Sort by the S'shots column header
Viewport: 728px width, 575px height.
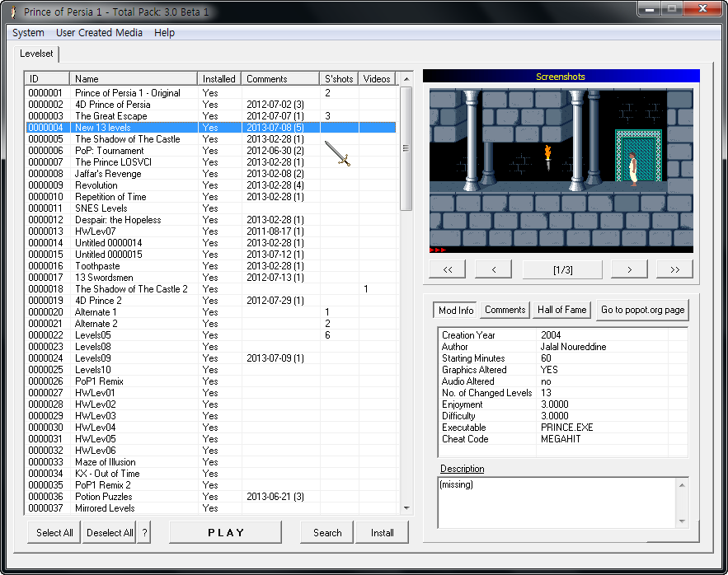(339, 78)
